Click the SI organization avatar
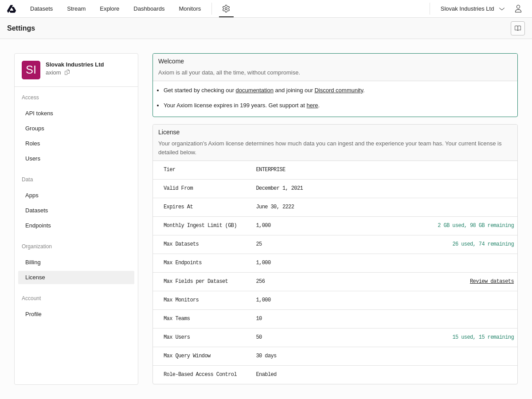 pos(31,70)
